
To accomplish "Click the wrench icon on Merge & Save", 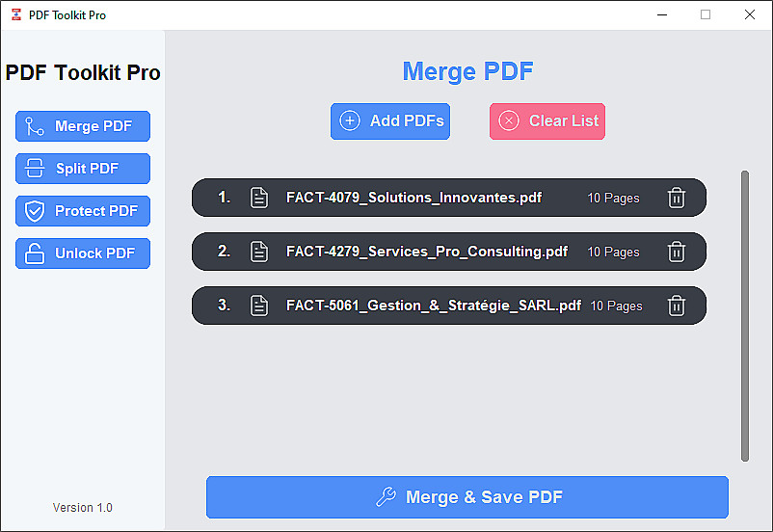I will tap(386, 497).
